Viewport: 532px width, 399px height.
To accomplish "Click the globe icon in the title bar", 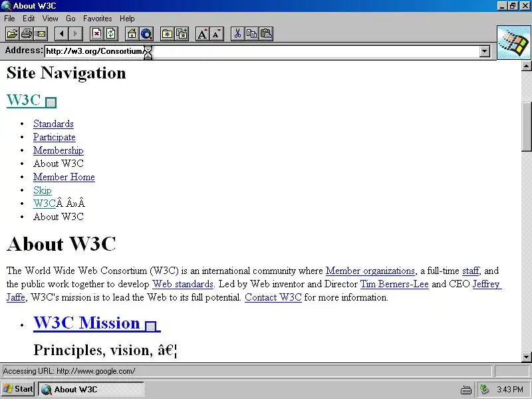I will (x=6, y=6).
